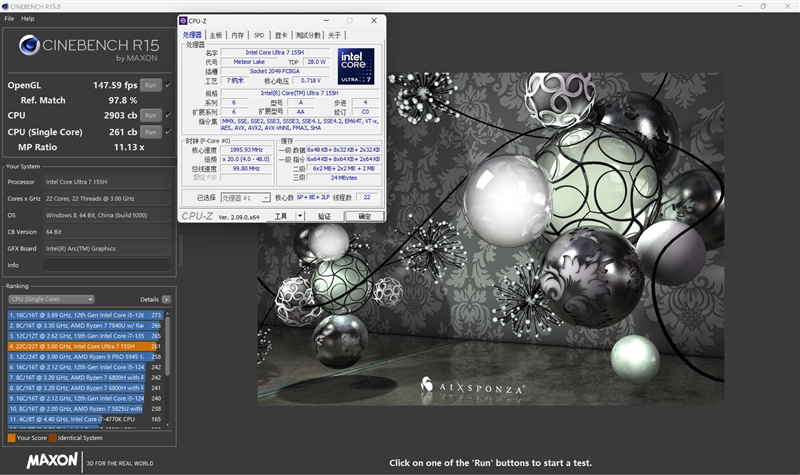
Task: Switch to the SPD tab in CPU-Z
Action: [x=259, y=35]
